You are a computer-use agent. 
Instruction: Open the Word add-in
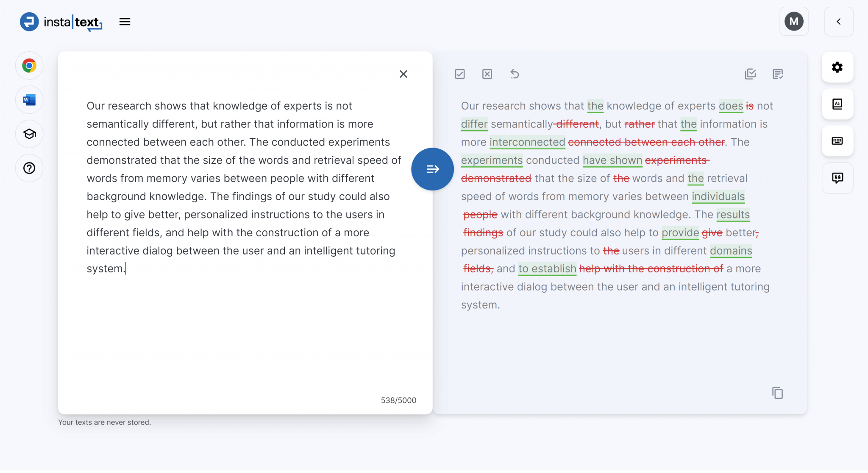pos(29,100)
